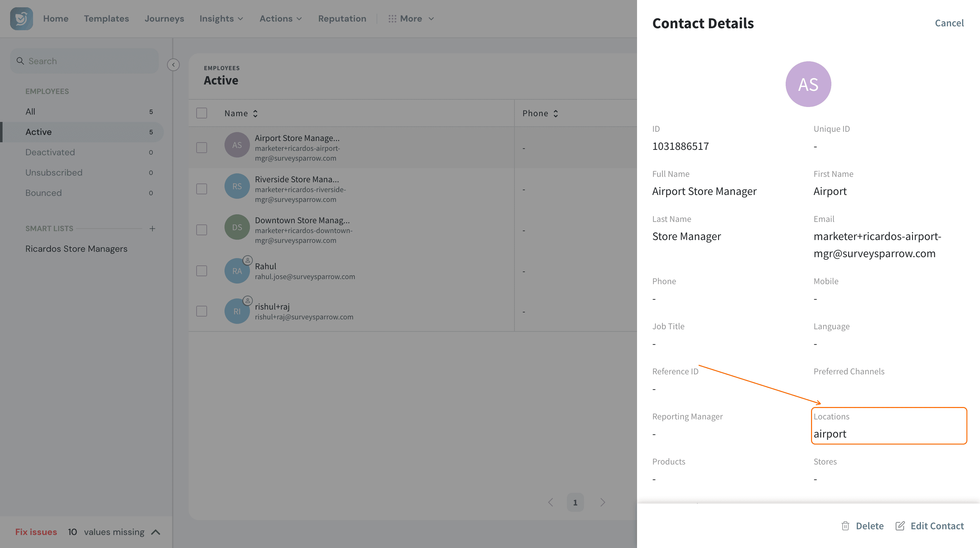Go to next page arrow in table

click(x=603, y=502)
